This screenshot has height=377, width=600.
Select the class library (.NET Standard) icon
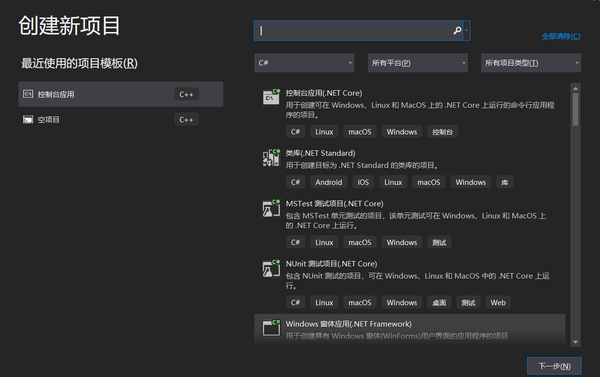click(271, 157)
